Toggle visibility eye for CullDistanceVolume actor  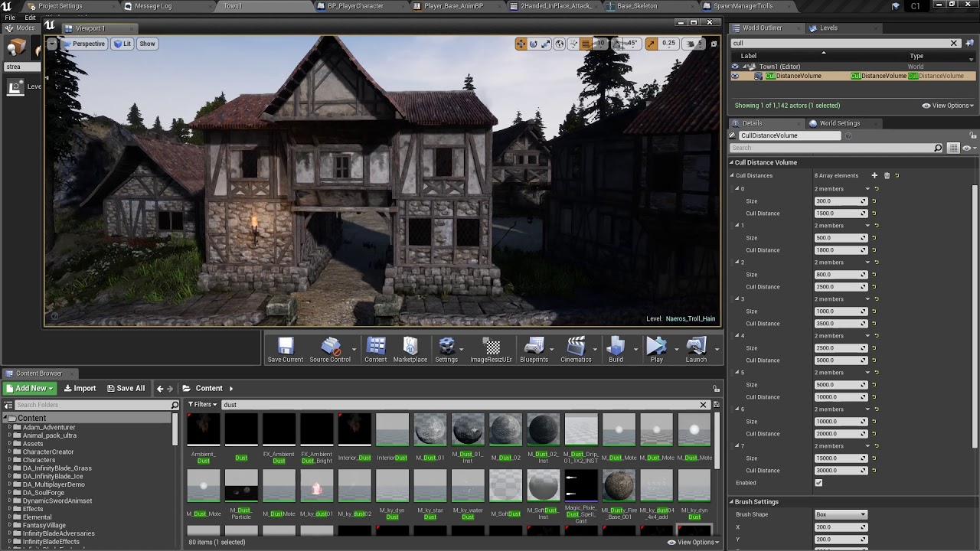point(735,76)
